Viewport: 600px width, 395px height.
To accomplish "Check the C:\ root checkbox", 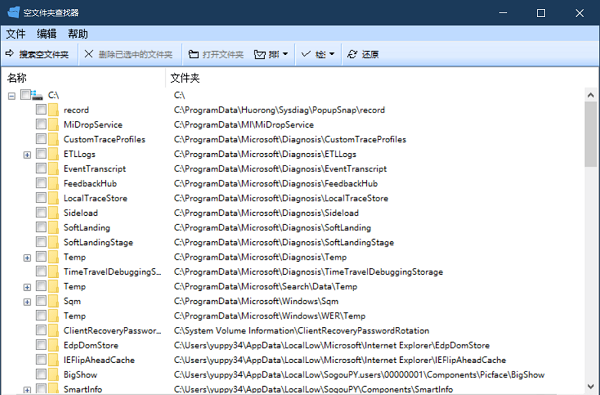I will click(x=25, y=95).
